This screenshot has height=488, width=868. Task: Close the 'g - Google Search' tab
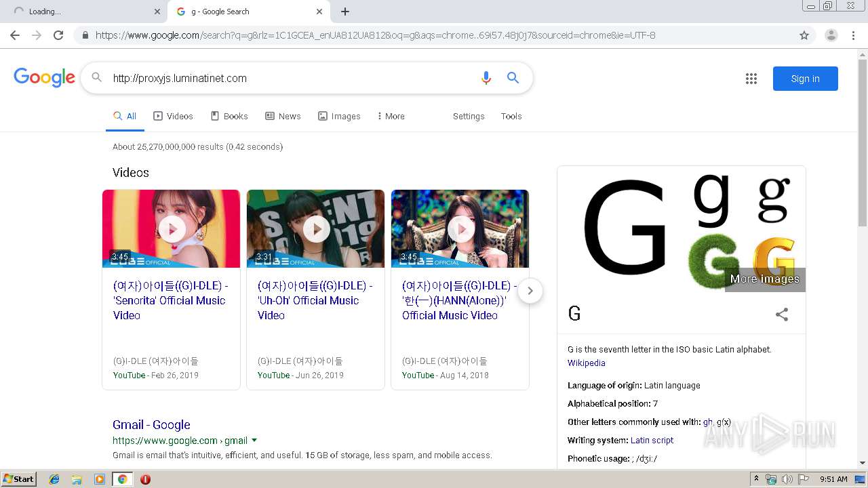click(319, 12)
